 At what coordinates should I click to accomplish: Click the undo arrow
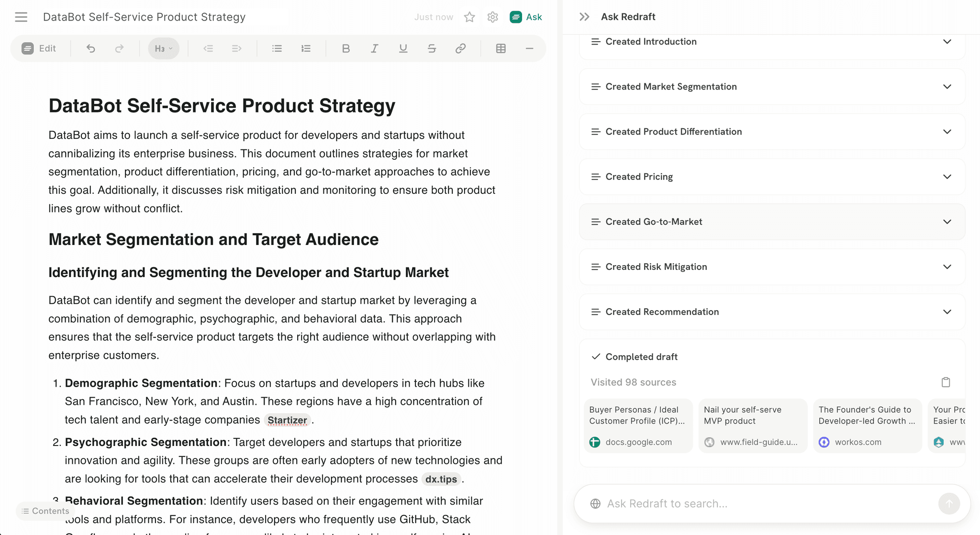(x=90, y=48)
